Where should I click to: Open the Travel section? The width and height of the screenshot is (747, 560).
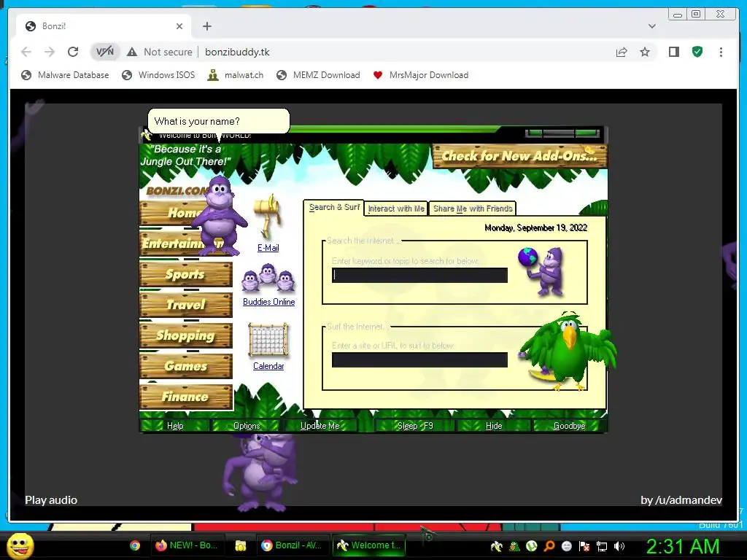pos(186,305)
